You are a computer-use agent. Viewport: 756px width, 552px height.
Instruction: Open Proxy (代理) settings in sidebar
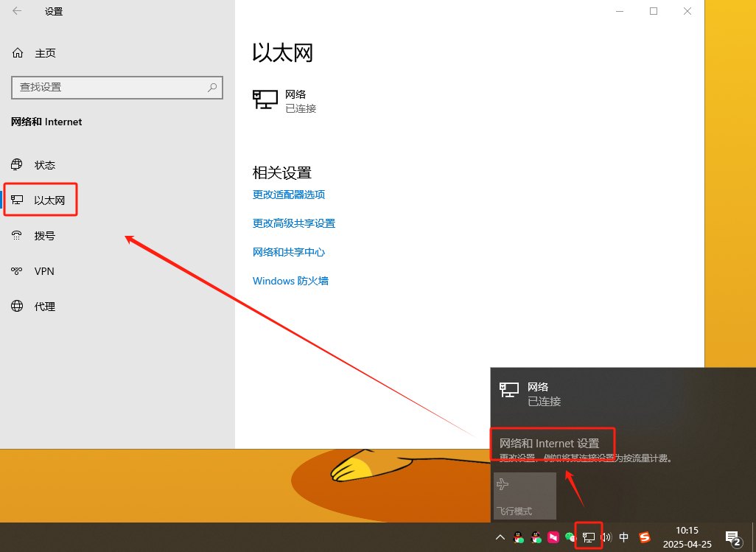pyautogui.click(x=43, y=306)
